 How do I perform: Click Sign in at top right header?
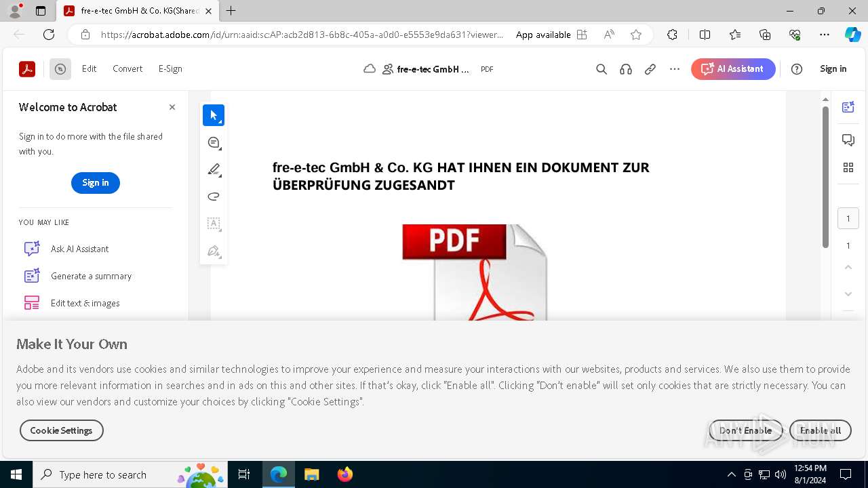(x=833, y=68)
